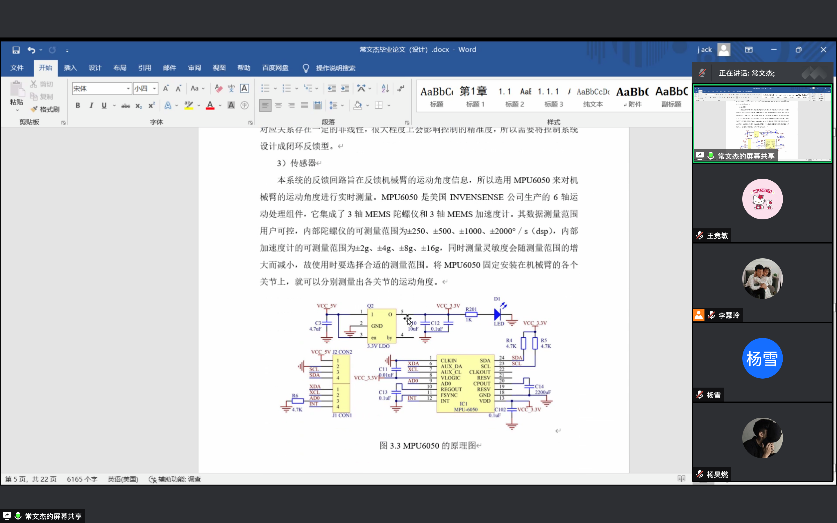Open the font color dropdown arrow
Viewport: 837px width, 523px height.
[x=219, y=106]
